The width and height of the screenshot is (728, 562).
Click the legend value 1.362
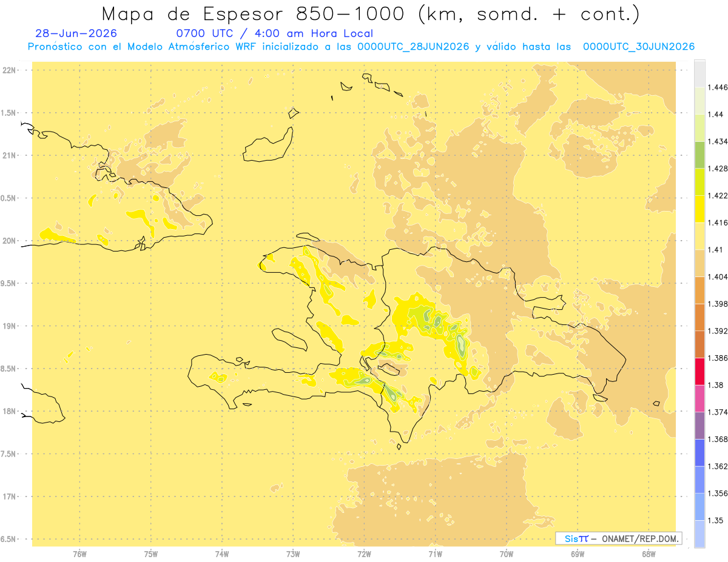716,466
